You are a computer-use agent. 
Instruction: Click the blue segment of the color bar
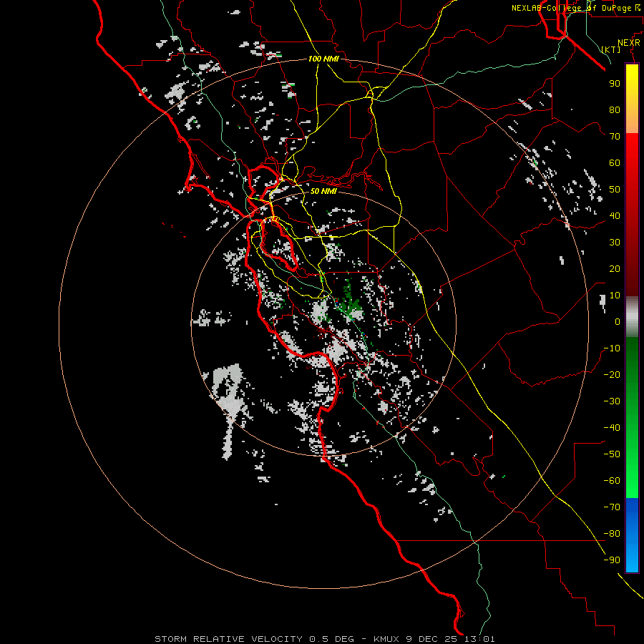tap(632, 535)
